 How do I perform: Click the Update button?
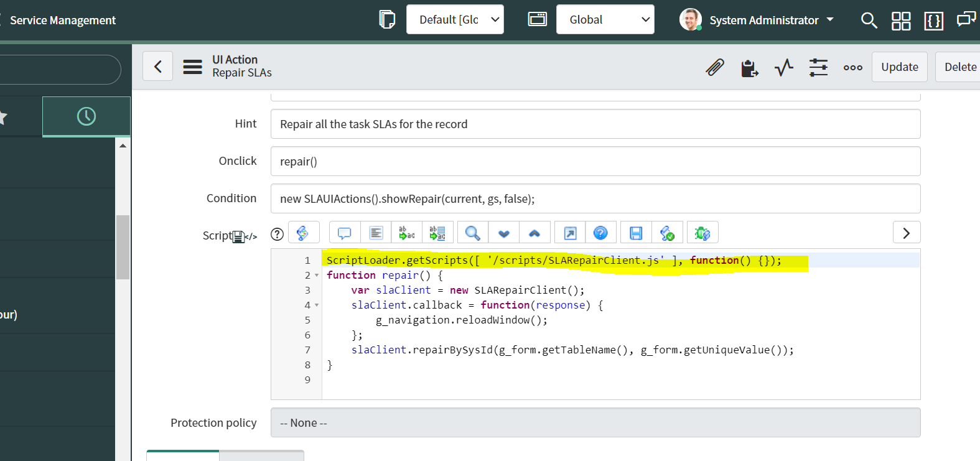coord(899,67)
